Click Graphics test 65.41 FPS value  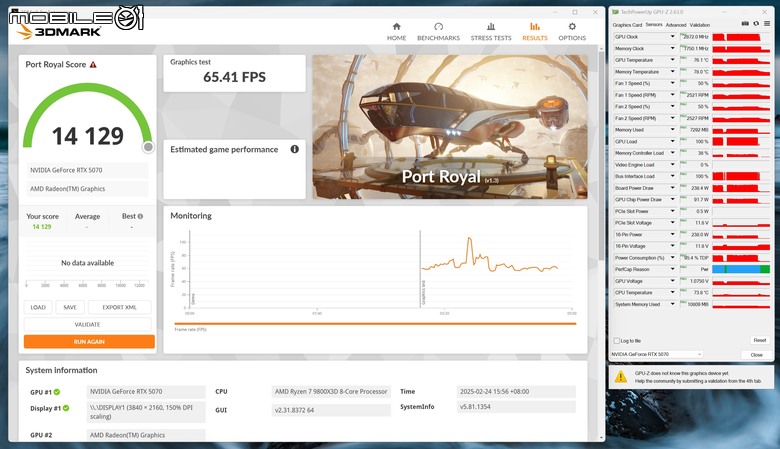pyautogui.click(x=234, y=77)
